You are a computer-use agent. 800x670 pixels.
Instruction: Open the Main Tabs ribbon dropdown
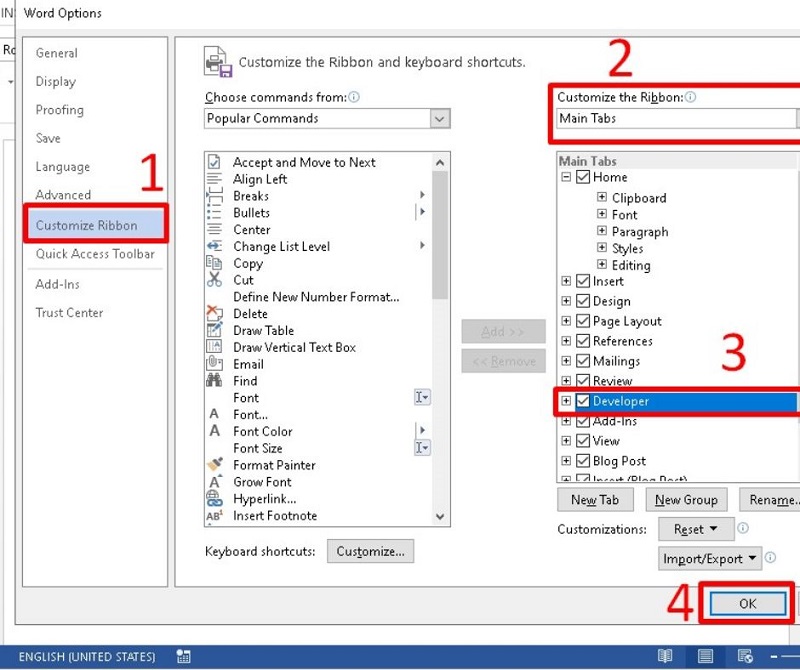point(678,118)
